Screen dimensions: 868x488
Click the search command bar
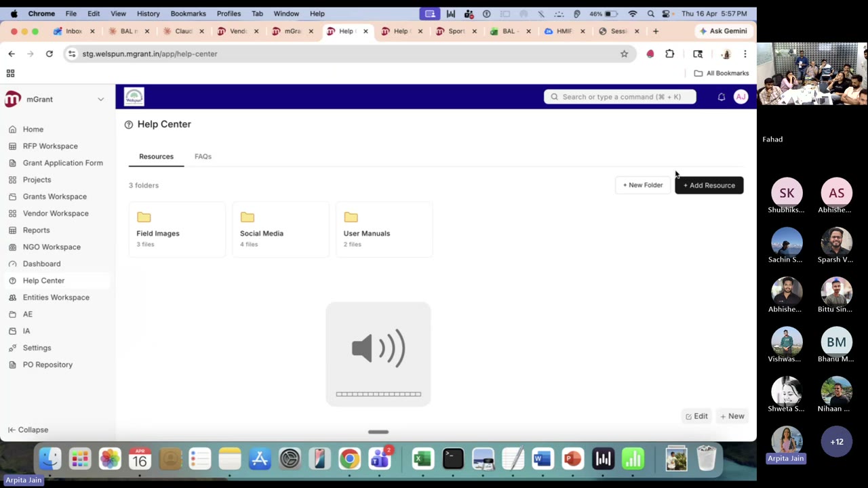point(618,96)
